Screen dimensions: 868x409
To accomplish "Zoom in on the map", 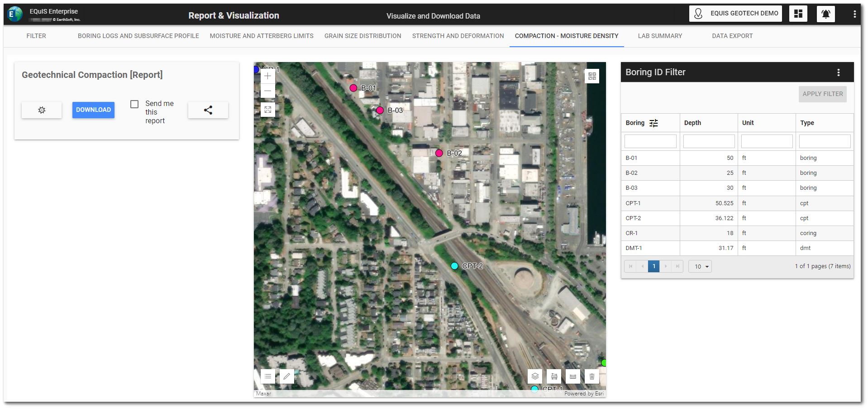I will [267, 76].
